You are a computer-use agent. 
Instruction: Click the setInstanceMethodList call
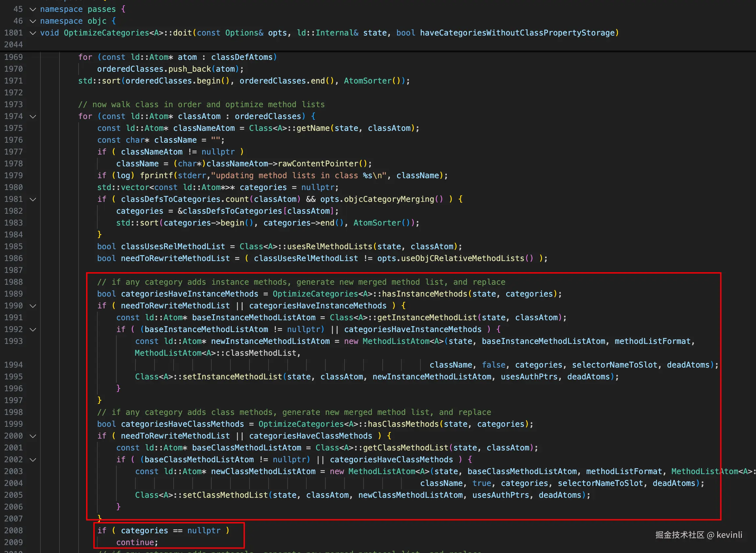click(232, 377)
